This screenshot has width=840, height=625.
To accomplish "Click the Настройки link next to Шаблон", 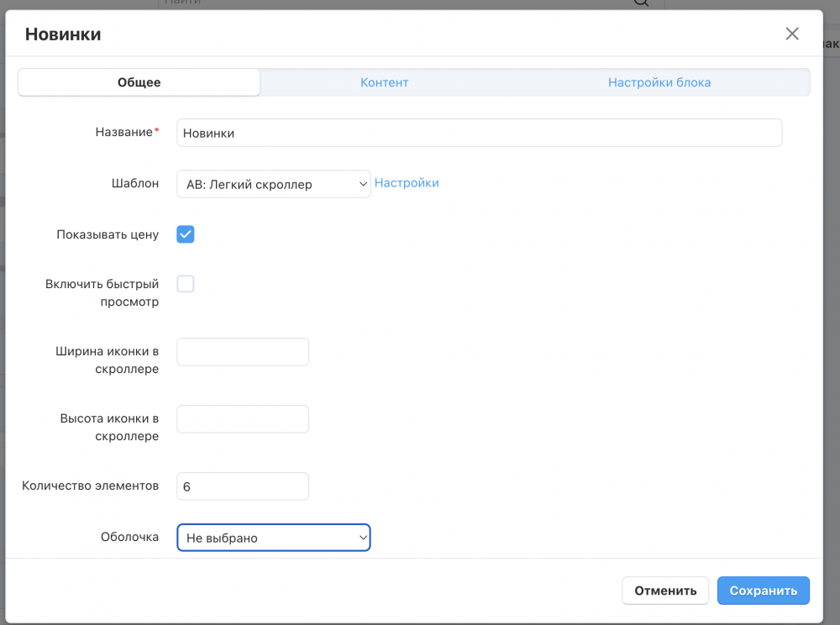I will click(x=407, y=183).
